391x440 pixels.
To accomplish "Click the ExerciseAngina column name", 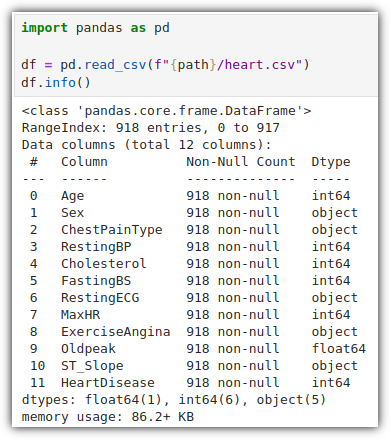I will tap(116, 332).
